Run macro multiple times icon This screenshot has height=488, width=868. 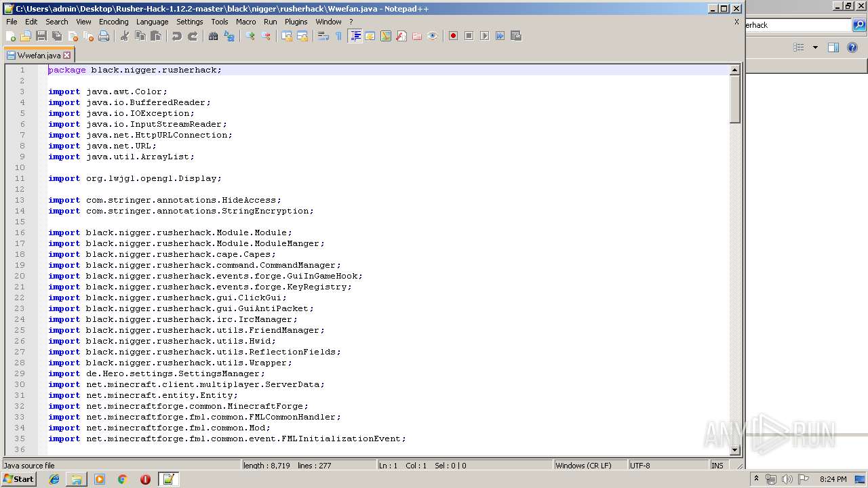tap(500, 36)
